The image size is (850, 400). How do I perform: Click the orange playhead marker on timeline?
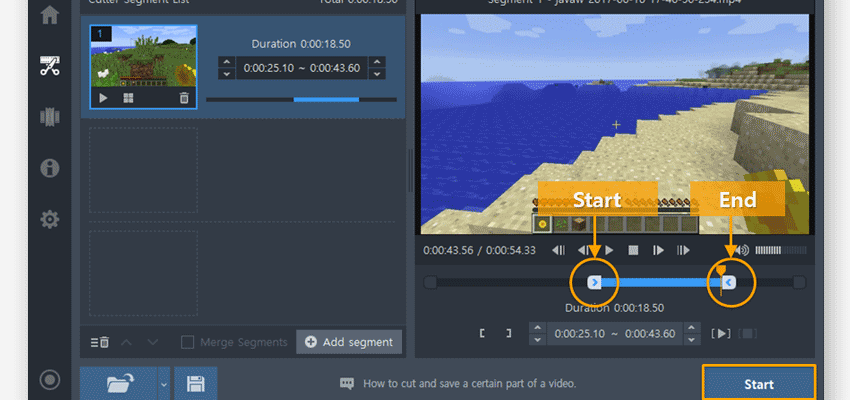720,270
